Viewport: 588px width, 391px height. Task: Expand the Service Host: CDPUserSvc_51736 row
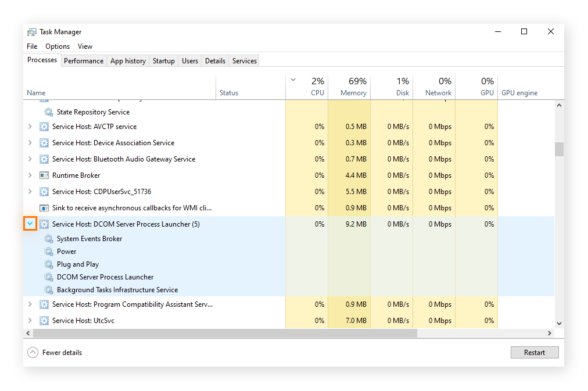(30, 192)
